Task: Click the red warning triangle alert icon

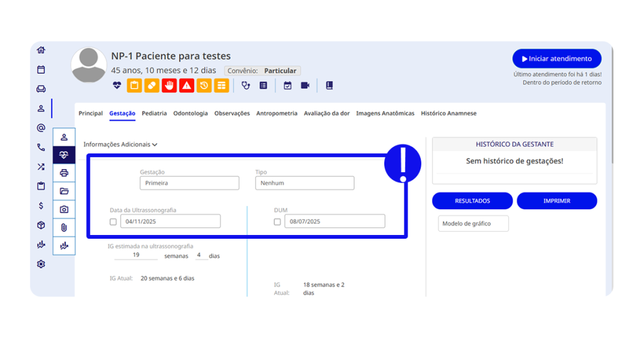Action: 186,85
